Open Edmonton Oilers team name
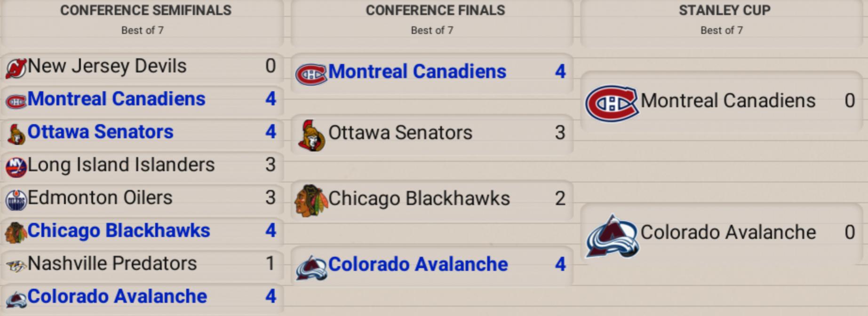 coord(100,198)
